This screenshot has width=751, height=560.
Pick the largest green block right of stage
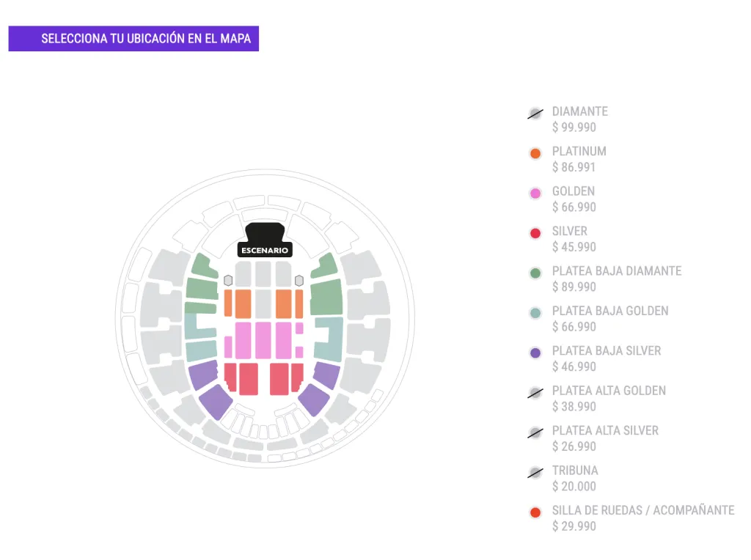pyautogui.click(x=327, y=298)
